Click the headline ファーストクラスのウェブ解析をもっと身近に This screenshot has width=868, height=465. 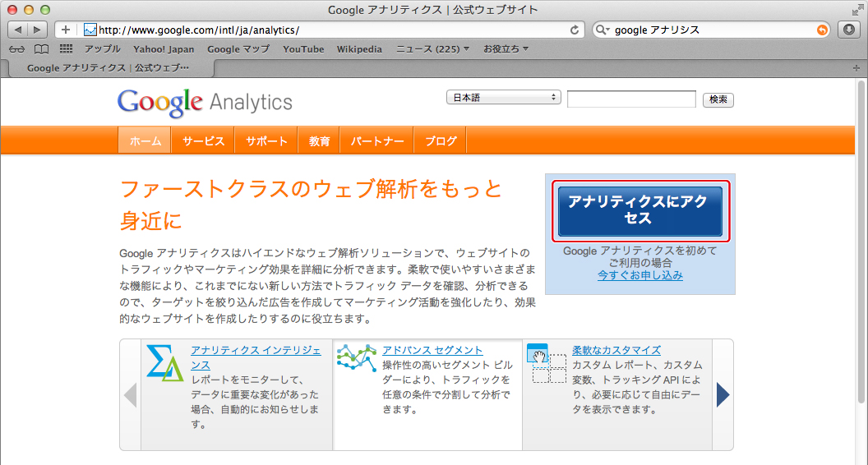(311, 205)
